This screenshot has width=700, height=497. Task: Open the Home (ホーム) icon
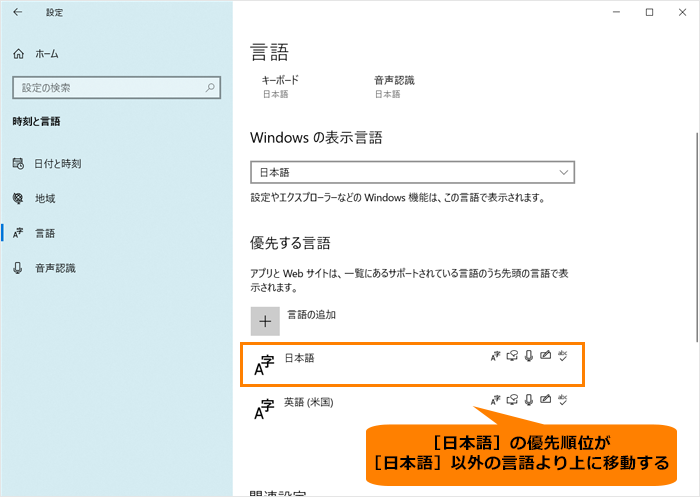[18, 54]
